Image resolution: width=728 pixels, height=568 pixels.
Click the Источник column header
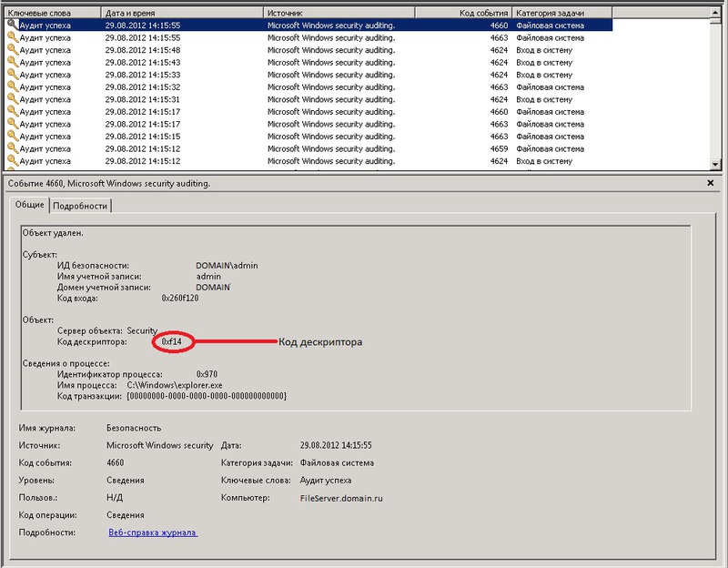[339, 14]
